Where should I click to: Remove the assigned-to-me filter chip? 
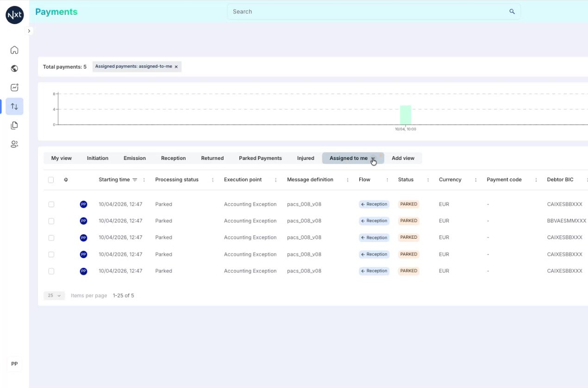(176, 67)
